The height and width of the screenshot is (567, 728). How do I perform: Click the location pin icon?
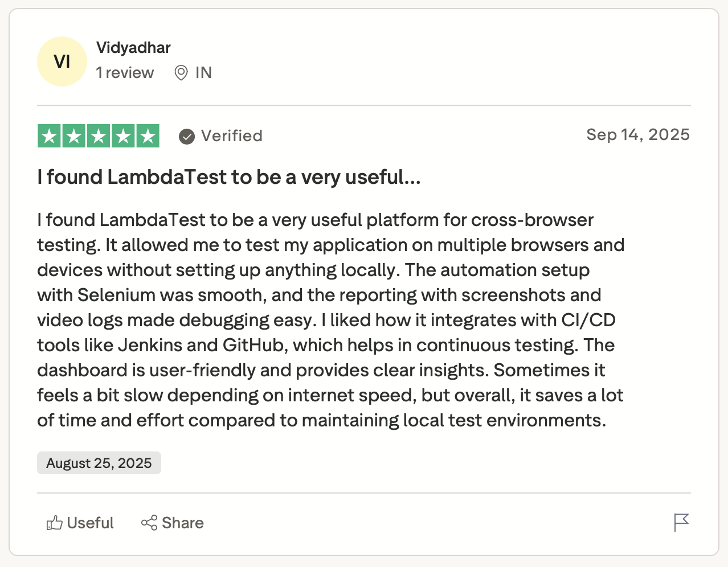(181, 73)
